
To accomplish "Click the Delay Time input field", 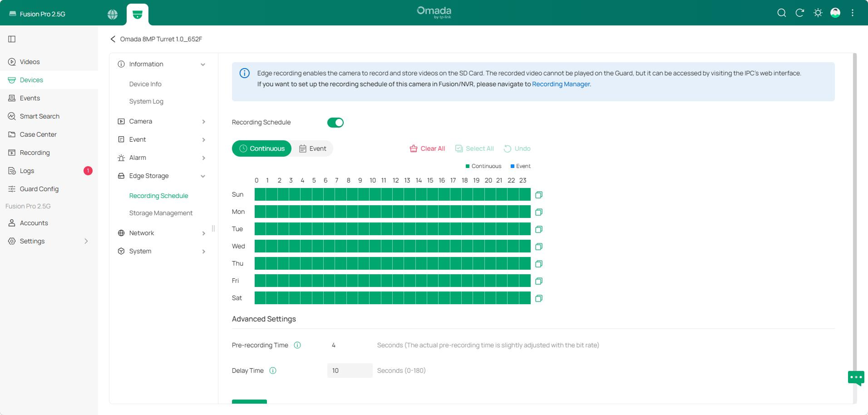I will (349, 371).
